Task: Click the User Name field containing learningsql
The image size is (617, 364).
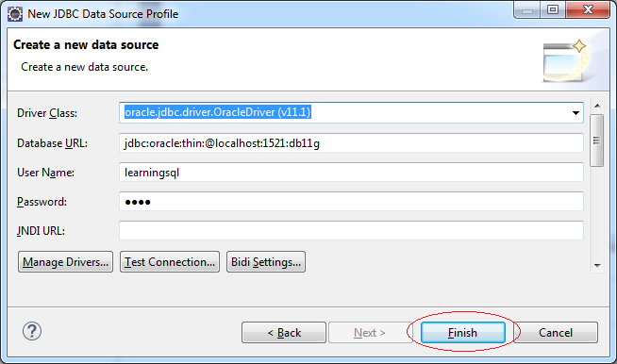Action: 351,173
